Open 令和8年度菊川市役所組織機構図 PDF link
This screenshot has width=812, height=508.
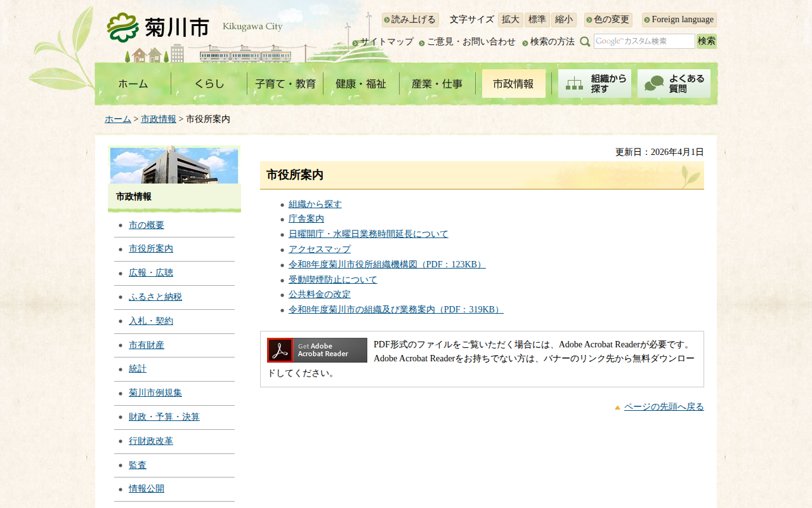point(387,265)
